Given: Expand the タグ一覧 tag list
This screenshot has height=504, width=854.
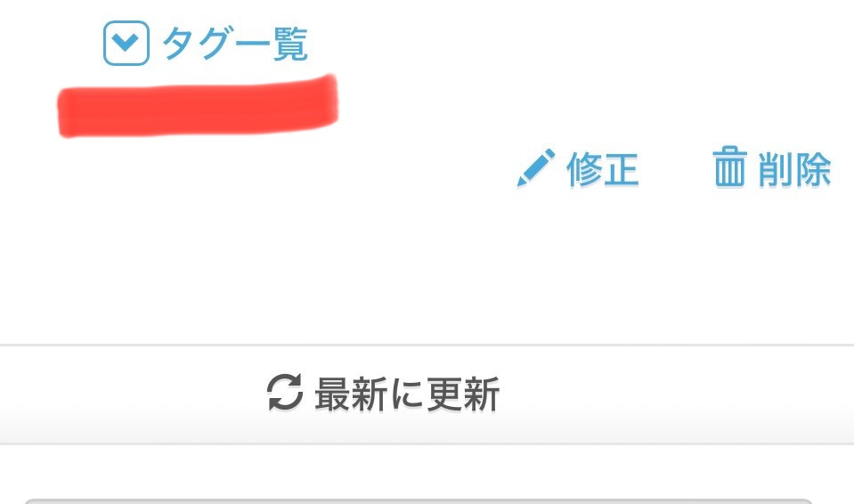Looking at the screenshot, I should click(206, 43).
